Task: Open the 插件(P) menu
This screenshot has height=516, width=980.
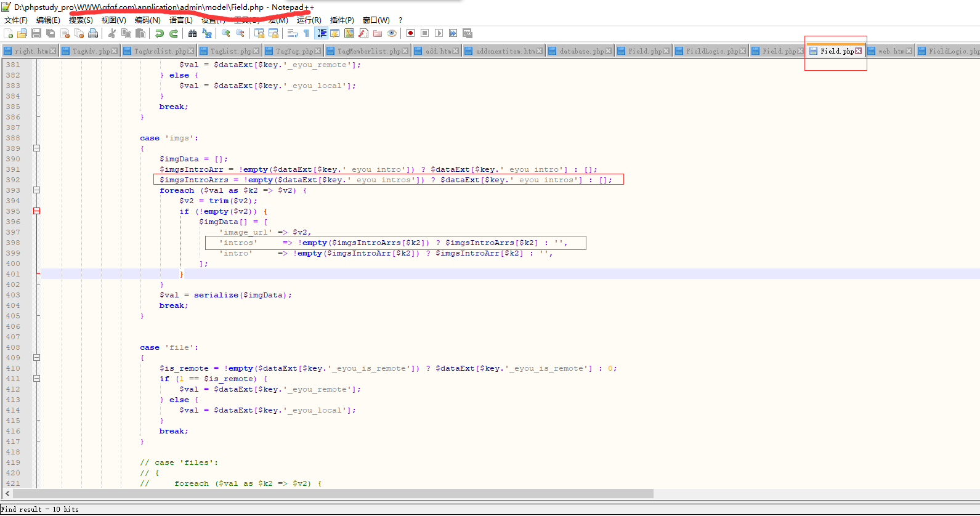Action: click(x=342, y=20)
